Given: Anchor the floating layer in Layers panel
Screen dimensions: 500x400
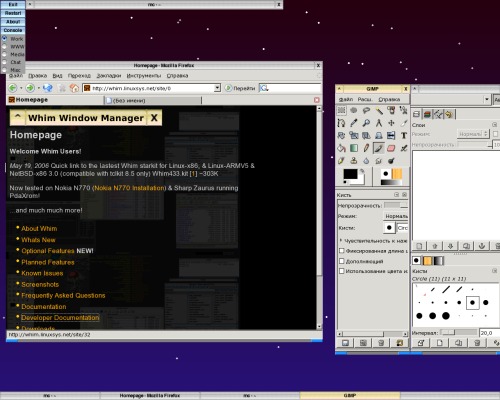Looking at the screenshot, I should pos(482,246).
